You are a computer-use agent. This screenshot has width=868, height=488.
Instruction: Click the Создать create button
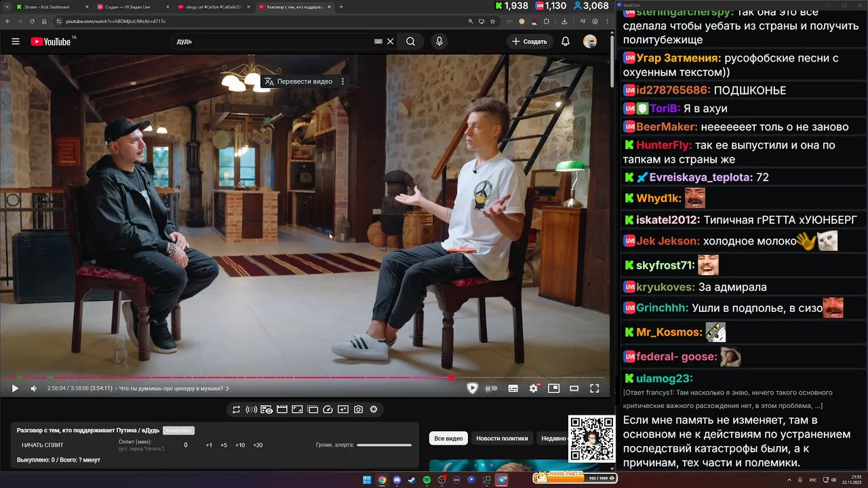click(x=529, y=41)
